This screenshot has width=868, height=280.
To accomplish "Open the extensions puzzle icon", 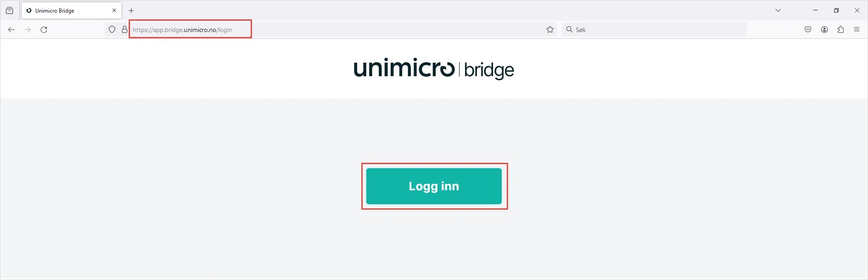I will pyautogui.click(x=840, y=30).
